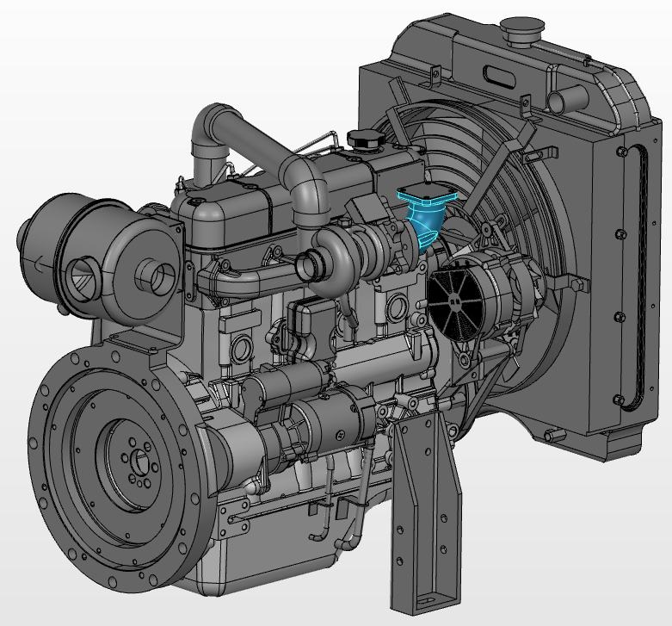Viewport: 672px width, 626px height.
Task: Pick the cylindrical air filter housing
Action: (x=101, y=260)
